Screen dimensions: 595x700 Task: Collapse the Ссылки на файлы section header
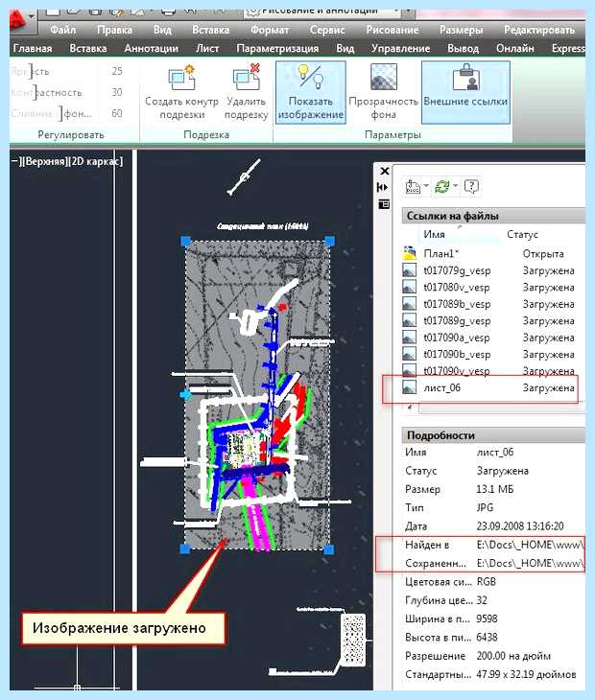coord(493,216)
